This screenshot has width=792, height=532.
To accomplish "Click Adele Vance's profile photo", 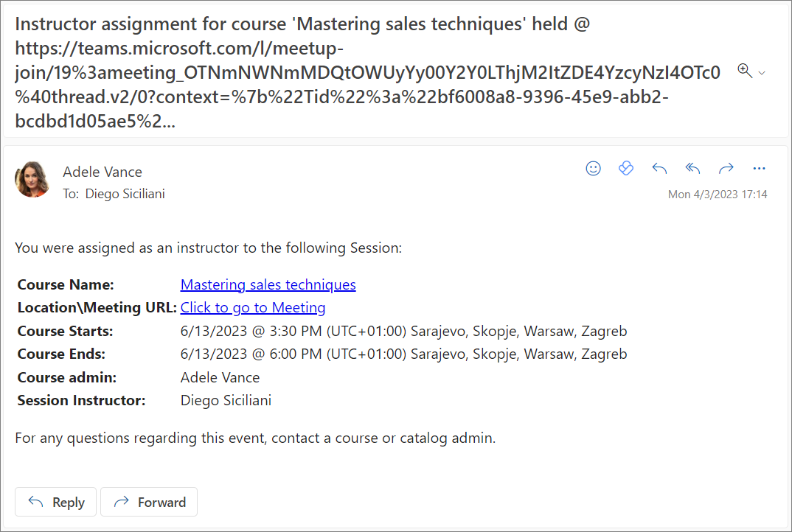I will pyautogui.click(x=33, y=180).
